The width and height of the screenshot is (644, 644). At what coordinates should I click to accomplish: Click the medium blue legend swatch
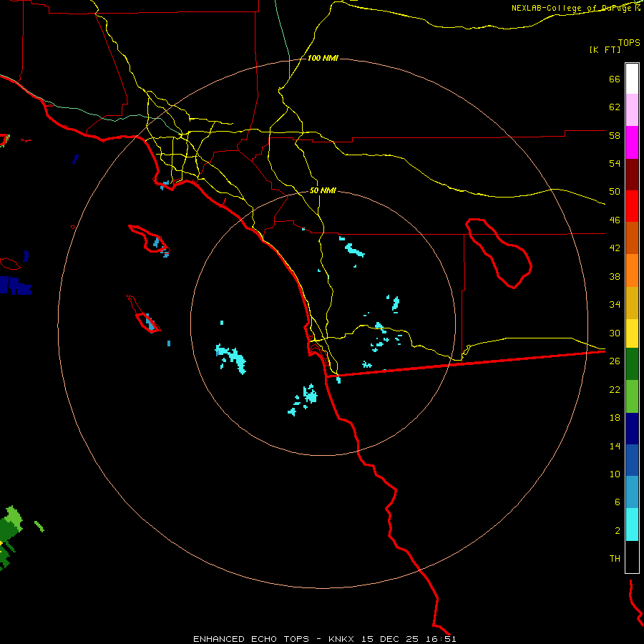(632, 460)
